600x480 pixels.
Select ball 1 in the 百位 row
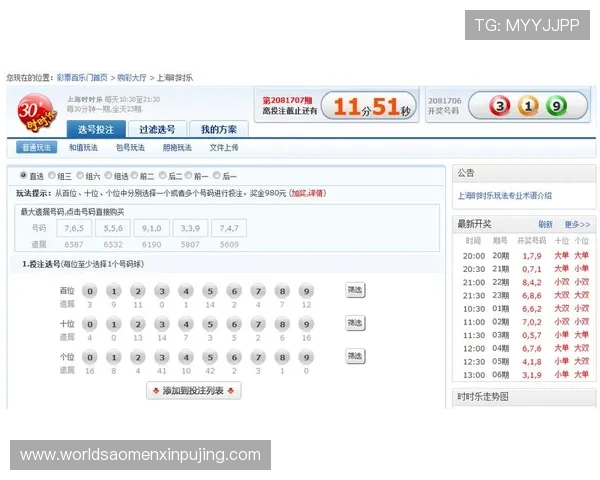pos(114,291)
